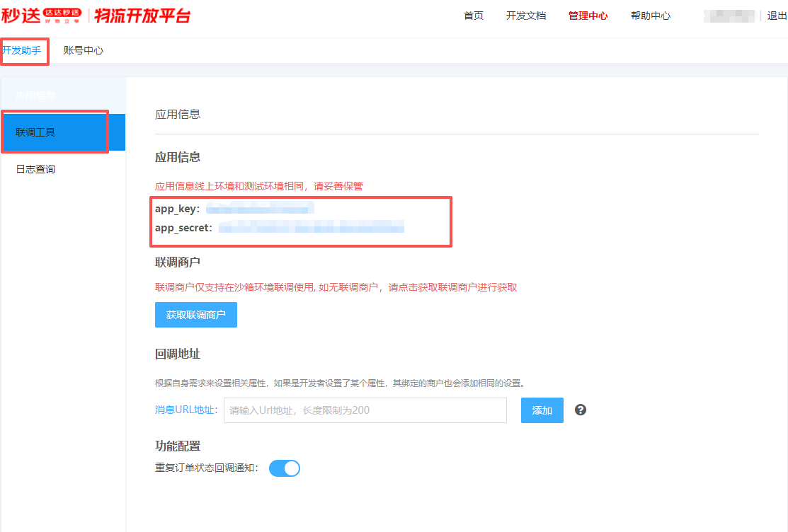Open 开发文档 from the top menu
This screenshot has width=788, height=532.
pyautogui.click(x=526, y=16)
